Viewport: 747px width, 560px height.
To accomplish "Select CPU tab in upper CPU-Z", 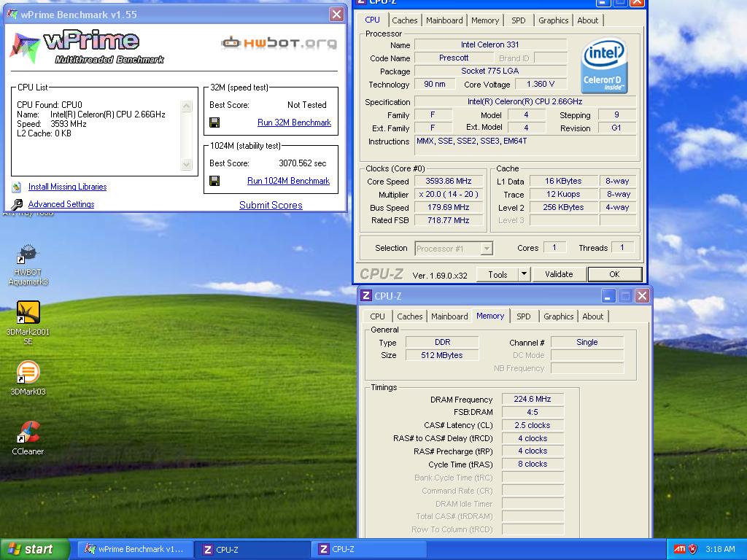I will point(372,20).
